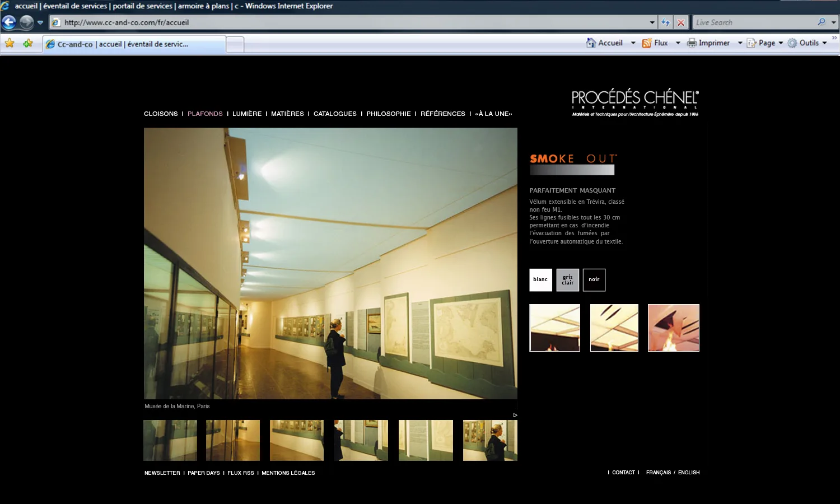Image resolution: width=840 pixels, height=504 pixels.
Task: Open the CLOISONS navigation section
Action: (x=161, y=114)
